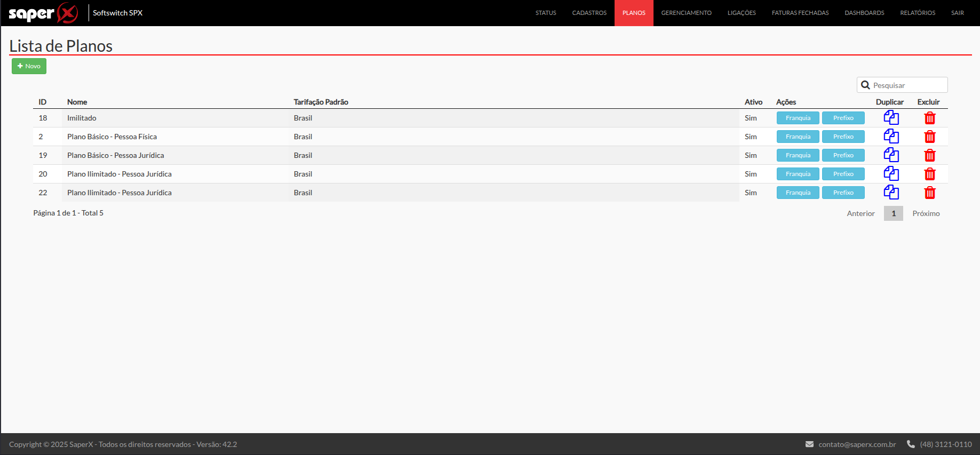The height and width of the screenshot is (455, 980).
Task: Select the PLANOS menu item
Action: [634, 13]
